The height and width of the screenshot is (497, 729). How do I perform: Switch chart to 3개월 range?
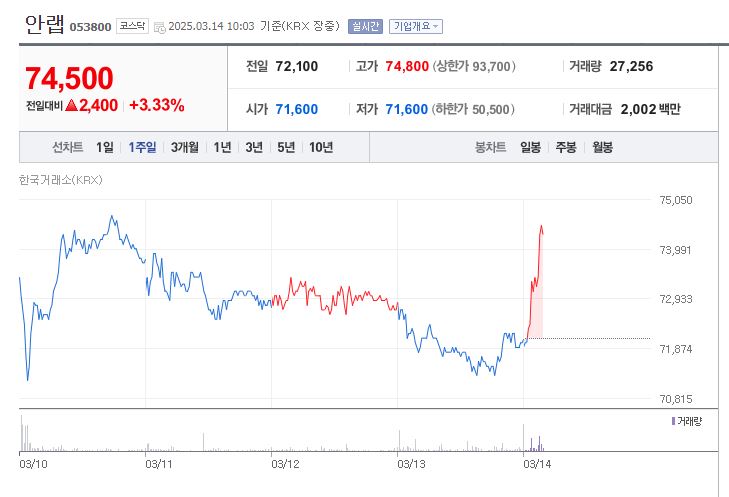[x=185, y=147]
